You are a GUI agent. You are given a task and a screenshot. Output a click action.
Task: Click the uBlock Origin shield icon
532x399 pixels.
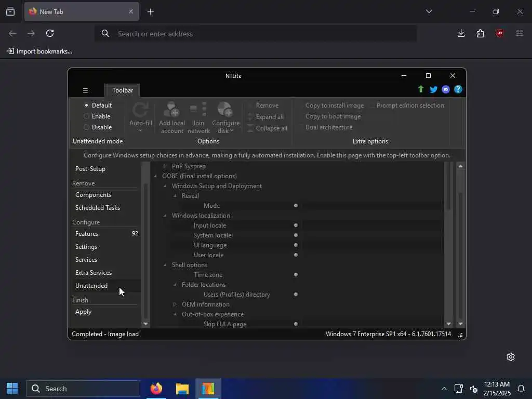(499, 33)
